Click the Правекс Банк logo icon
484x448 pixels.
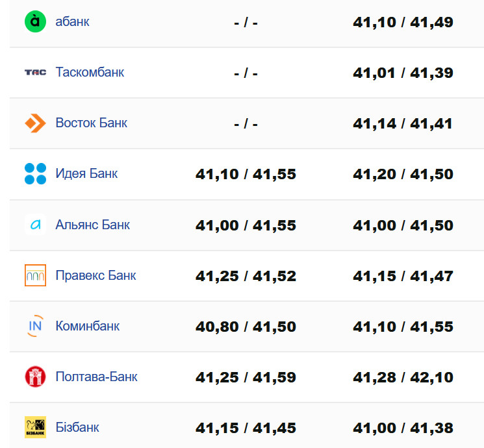pos(35,275)
